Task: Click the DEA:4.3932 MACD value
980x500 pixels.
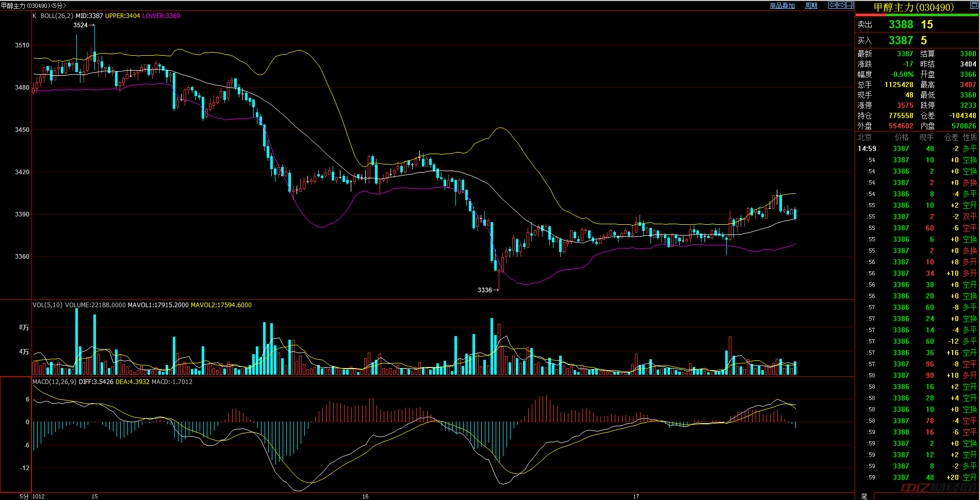Action: 132,382
